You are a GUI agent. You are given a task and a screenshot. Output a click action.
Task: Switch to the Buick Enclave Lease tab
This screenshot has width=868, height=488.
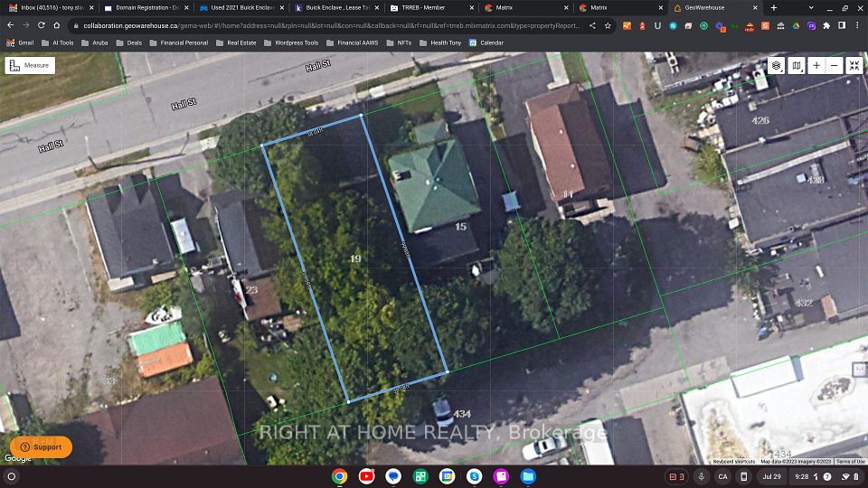[337, 8]
